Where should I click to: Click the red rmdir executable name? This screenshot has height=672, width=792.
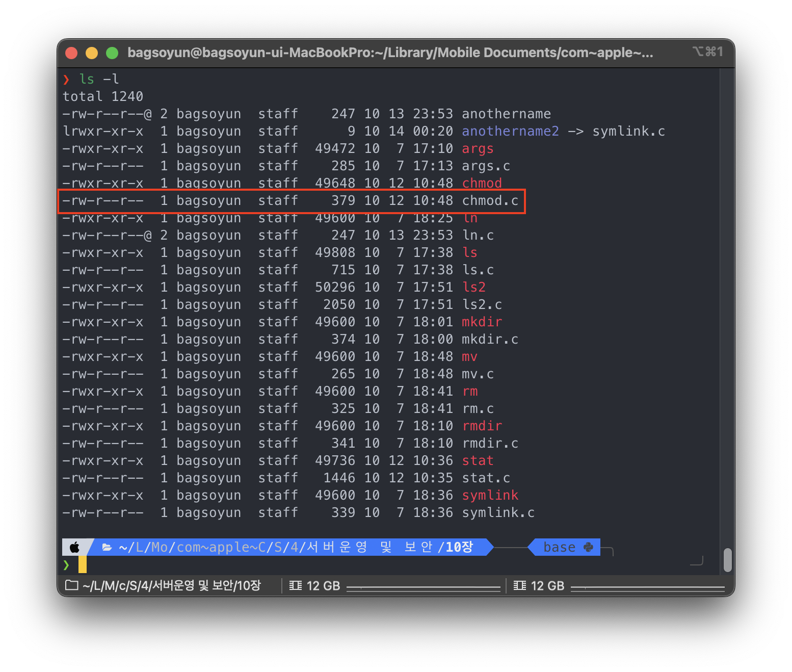482,426
